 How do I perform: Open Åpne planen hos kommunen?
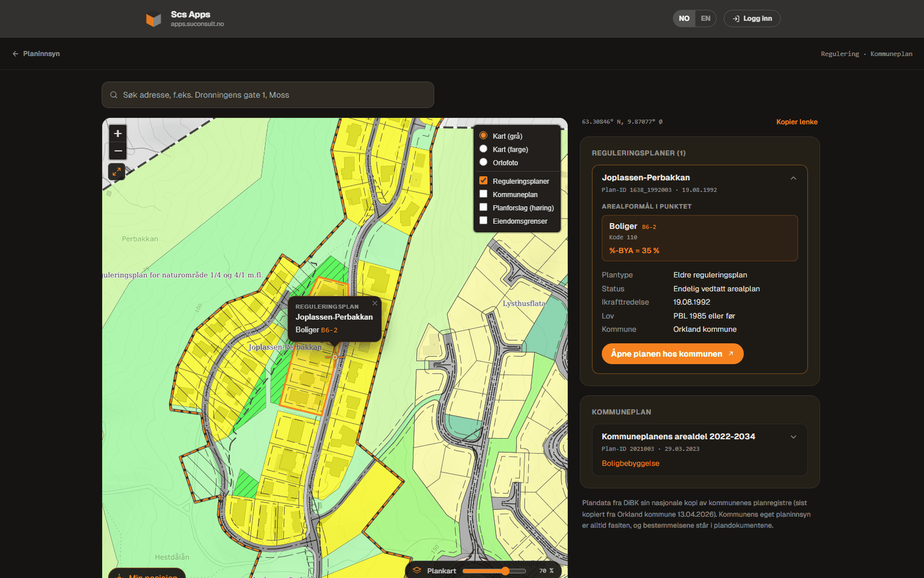[x=672, y=354]
